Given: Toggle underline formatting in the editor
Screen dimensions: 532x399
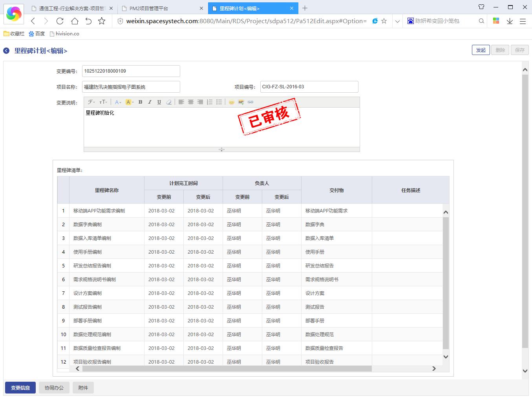Looking at the screenshot, I should point(159,102).
